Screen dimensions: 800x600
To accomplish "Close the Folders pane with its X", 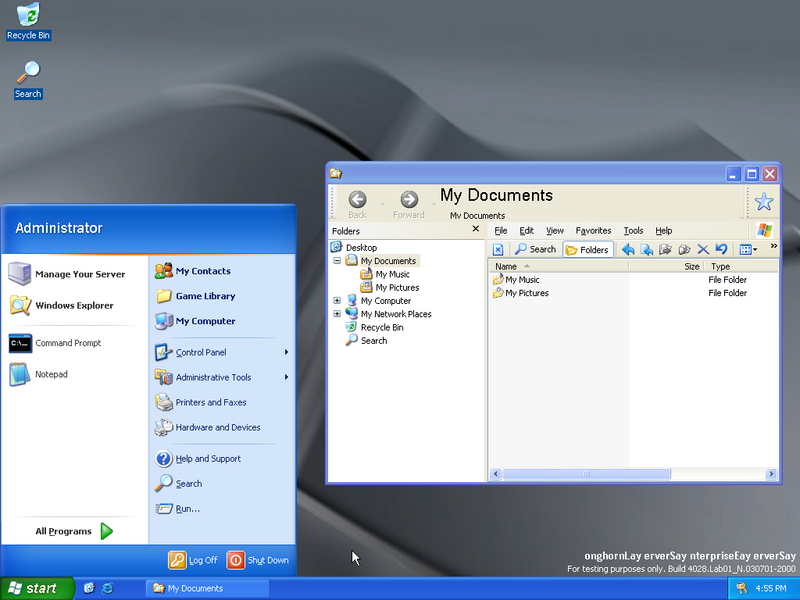I will click(x=476, y=230).
